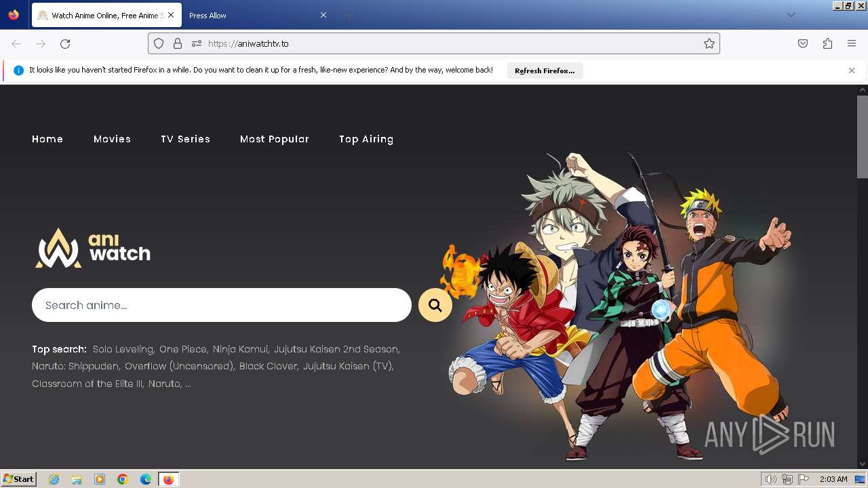Click the URL address bar
This screenshot has width=868, height=488.
click(x=434, y=43)
